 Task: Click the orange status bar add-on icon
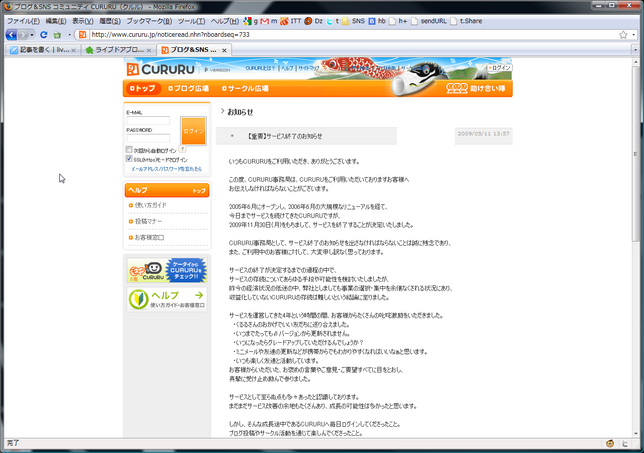coord(610,444)
